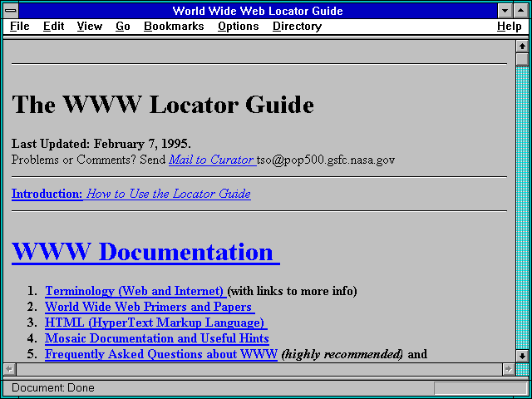Click the horizontal scrollbar right arrow
The width and height of the screenshot is (532, 399).
508,369
